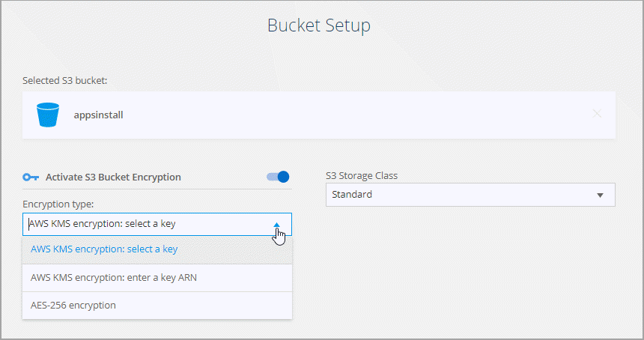Image resolution: width=644 pixels, height=340 pixels.
Task: Pick the AES-256 encryption option
Action: 73,305
